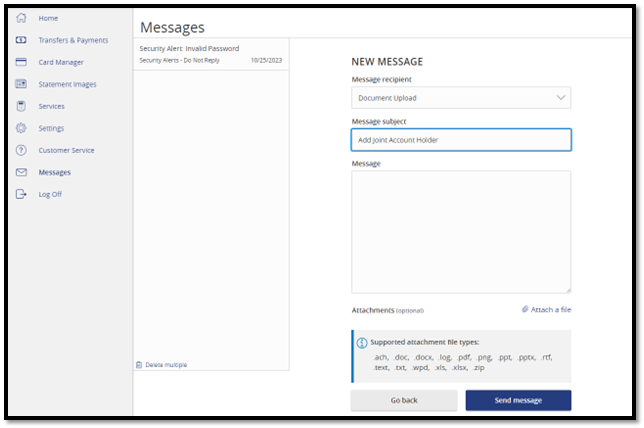This screenshot has width=644, height=428.
Task: Click the Attach a file link
Action: (x=551, y=310)
